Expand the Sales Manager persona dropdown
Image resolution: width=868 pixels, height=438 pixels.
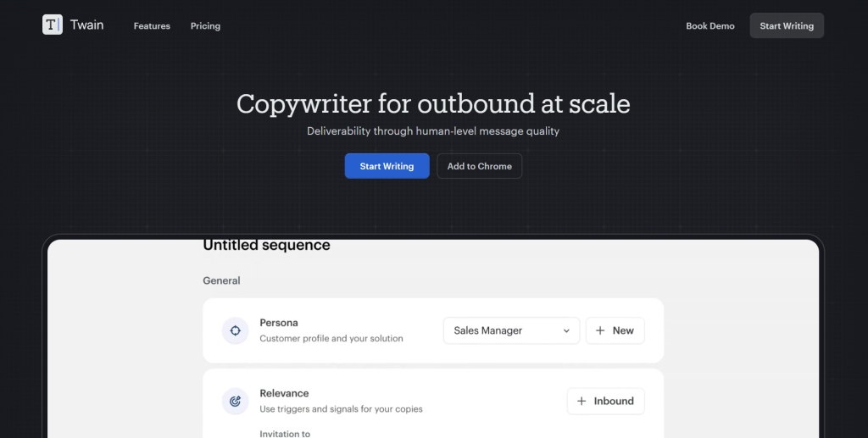510,330
